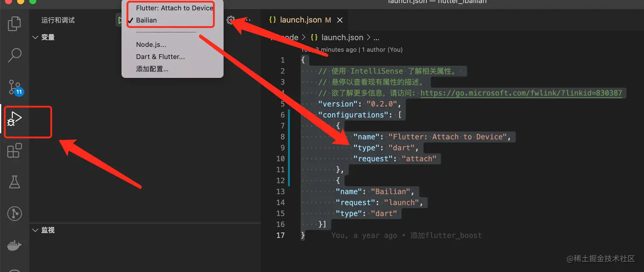644x272 pixels.
Task: Choose Dart & Flutter... from dropdown
Action: (160, 57)
